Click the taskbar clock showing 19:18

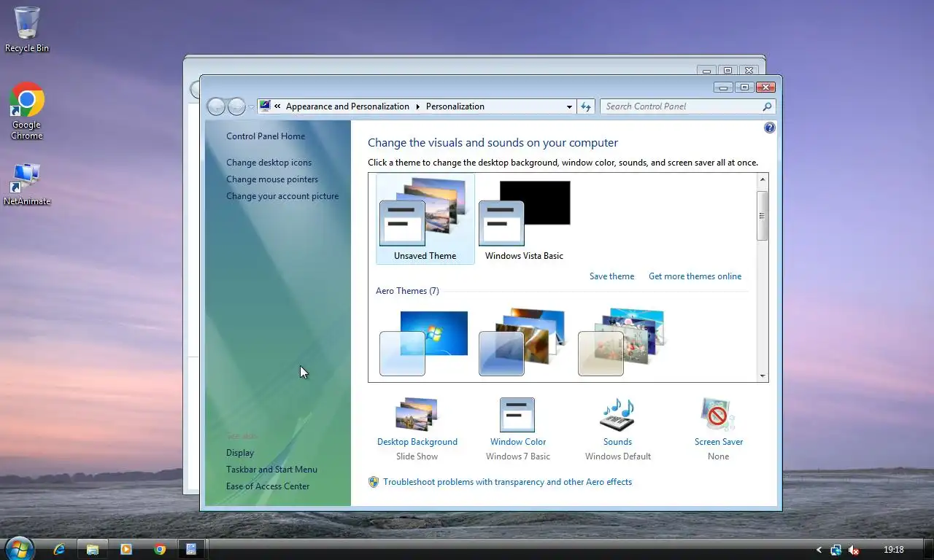(x=893, y=550)
